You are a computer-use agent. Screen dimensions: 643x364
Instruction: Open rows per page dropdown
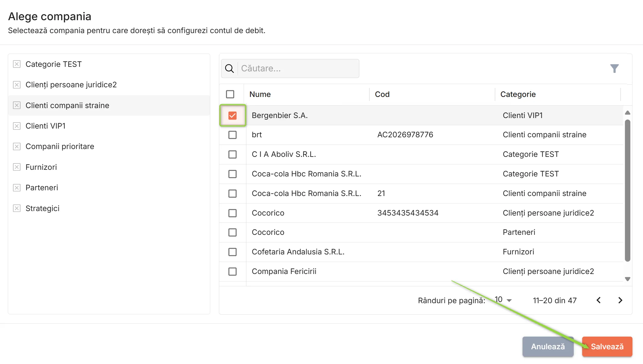click(503, 300)
